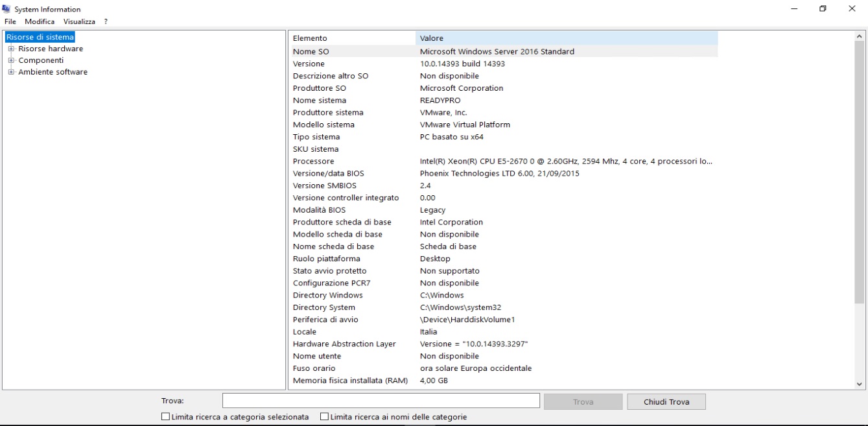Image resolution: width=868 pixels, height=426 pixels.
Task: Close the System Information window
Action: tap(852, 8)
